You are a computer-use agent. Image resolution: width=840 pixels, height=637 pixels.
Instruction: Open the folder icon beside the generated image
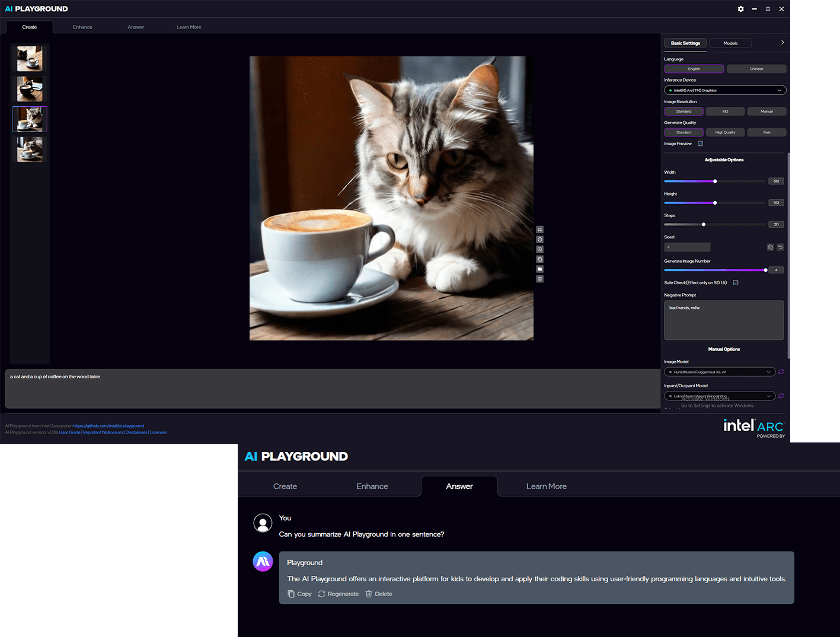pyautogui.click(x=539, y=269)
